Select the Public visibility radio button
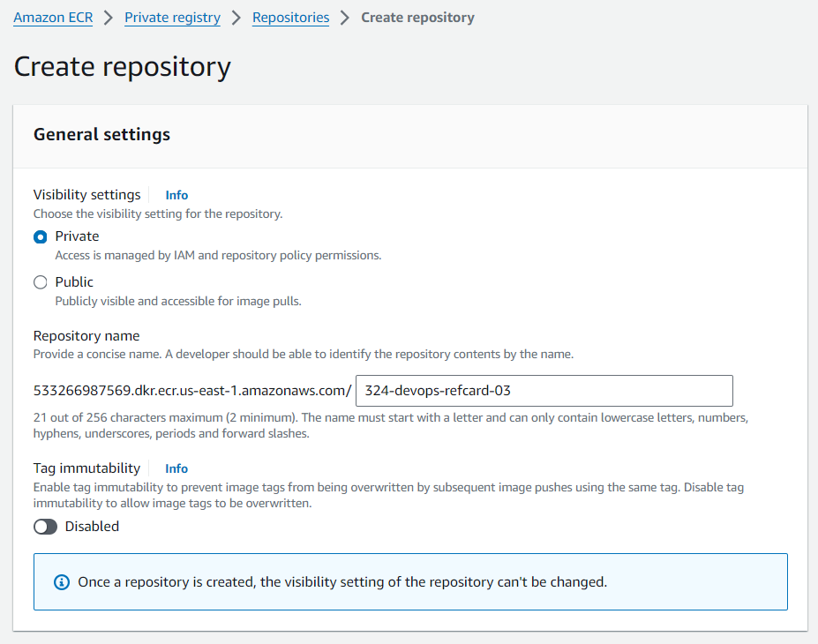Image resolution: width=818 pixels, height=644 pixels. click(41, 282)
